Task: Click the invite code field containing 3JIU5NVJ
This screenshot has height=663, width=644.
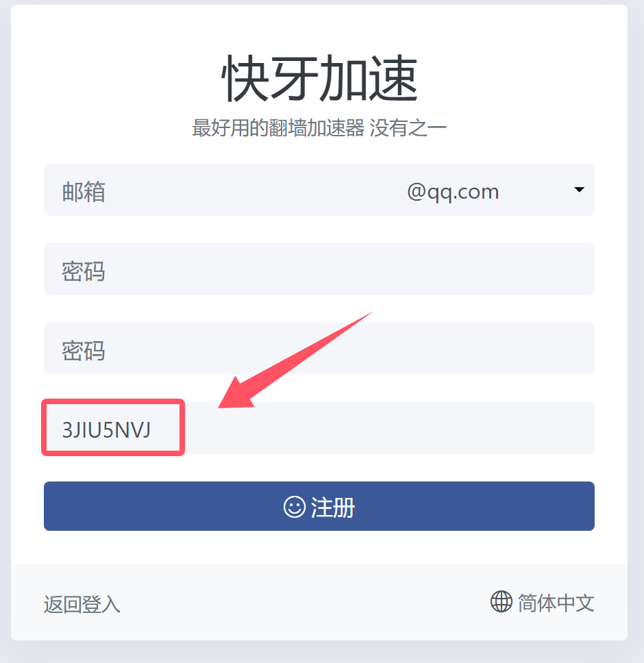Action: click(x=319, y=428)
